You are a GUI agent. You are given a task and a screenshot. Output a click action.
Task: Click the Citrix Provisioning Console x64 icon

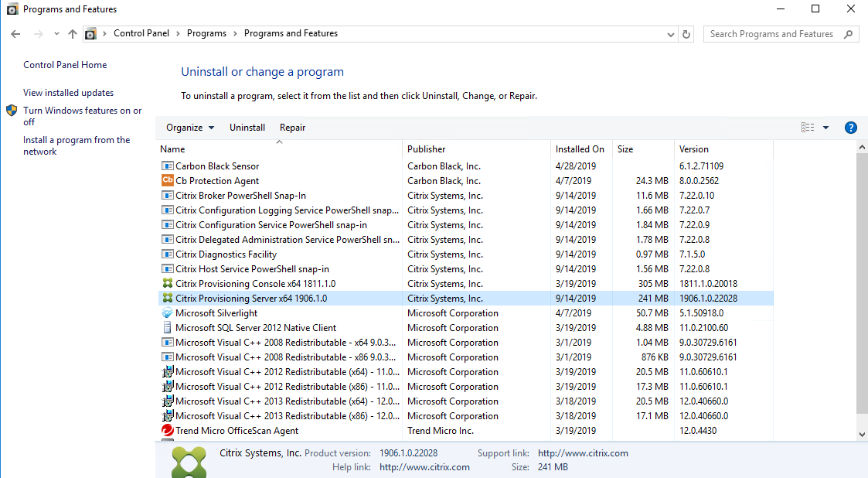(167, 283)
